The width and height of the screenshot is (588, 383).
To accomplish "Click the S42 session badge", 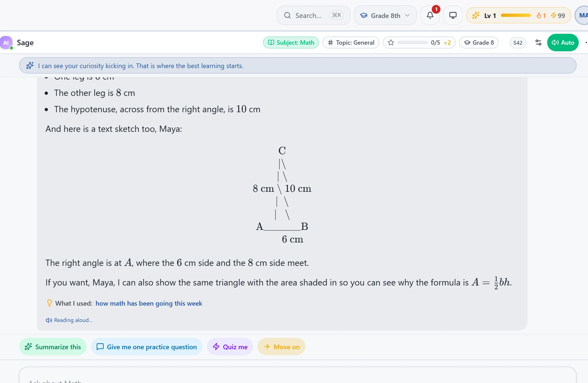I will coord(518,42).
